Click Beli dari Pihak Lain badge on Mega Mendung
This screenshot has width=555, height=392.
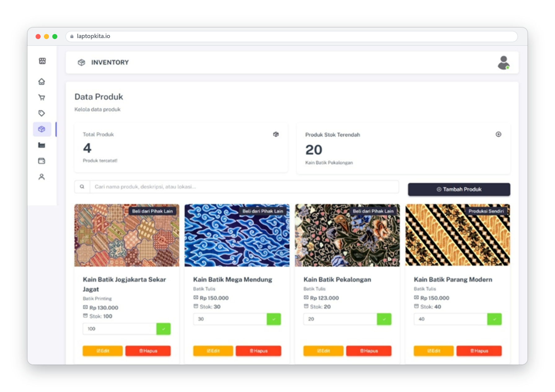point(263,211)
